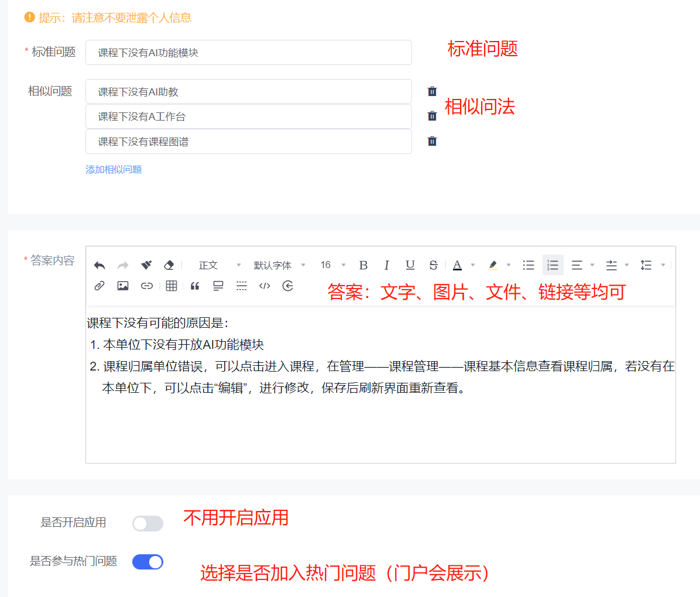Click list item 本单位下没有开放AI功能模块
700x597 pixels.
point(183,345)
